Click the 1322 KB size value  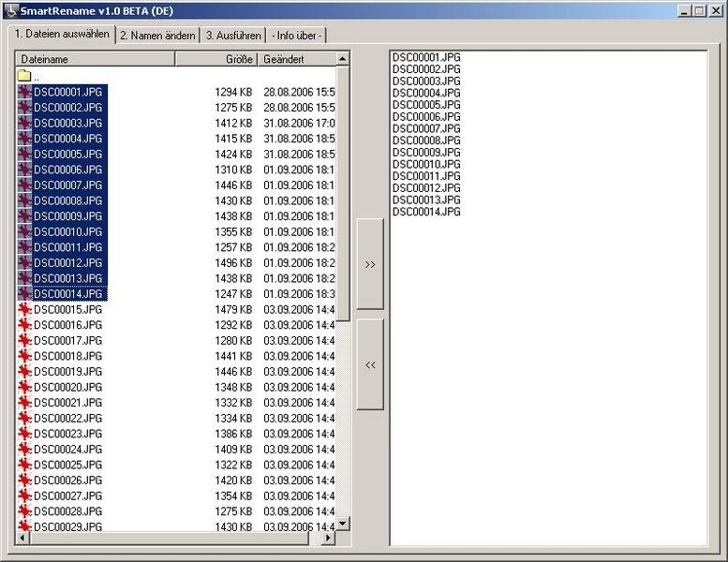coord(233,465)
